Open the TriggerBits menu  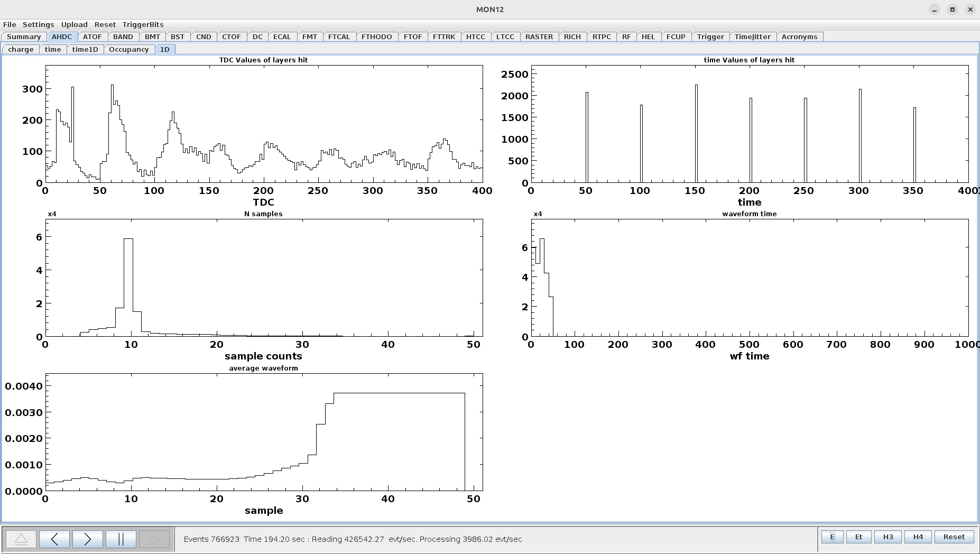tap(143, 24)
